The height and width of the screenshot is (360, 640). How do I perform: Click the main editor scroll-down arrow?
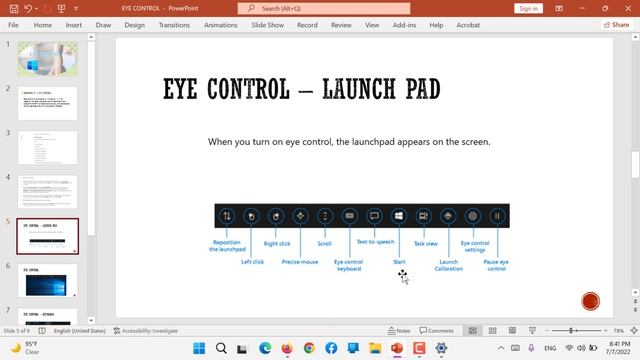point(635,292)
